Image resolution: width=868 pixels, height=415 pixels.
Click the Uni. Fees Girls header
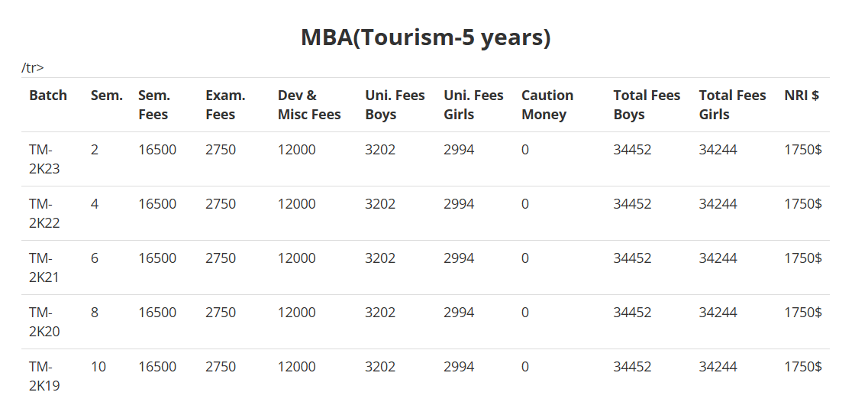pyautogui.click(x=473, y=105)
